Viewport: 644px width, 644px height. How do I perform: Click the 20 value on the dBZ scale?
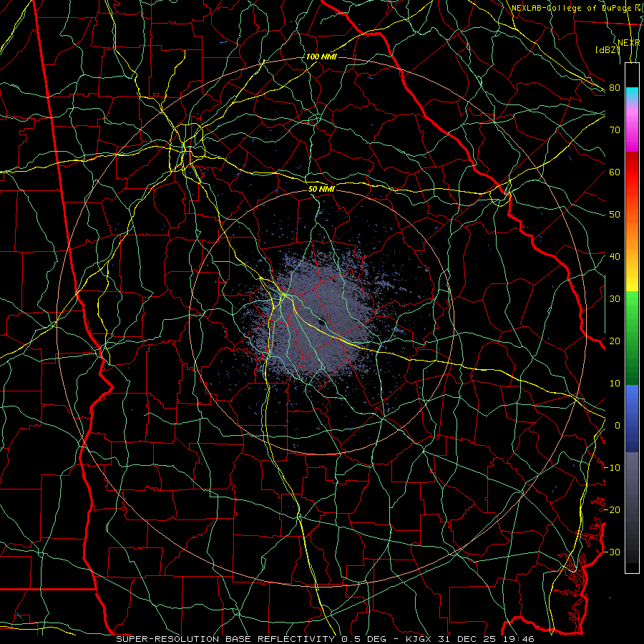click(x=615, y=341)
